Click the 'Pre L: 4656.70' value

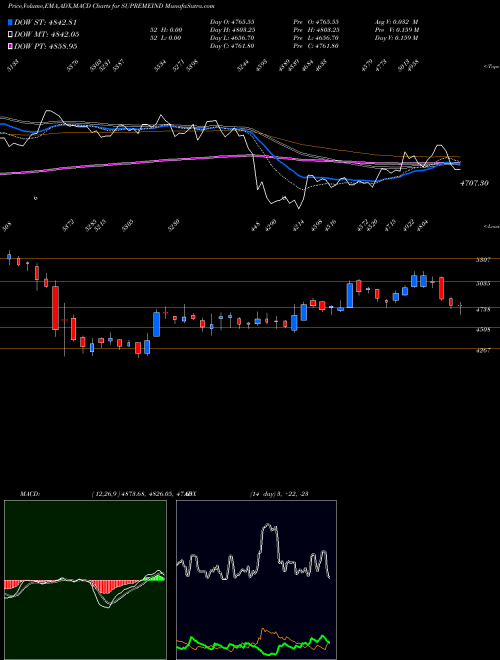[317, 38]
